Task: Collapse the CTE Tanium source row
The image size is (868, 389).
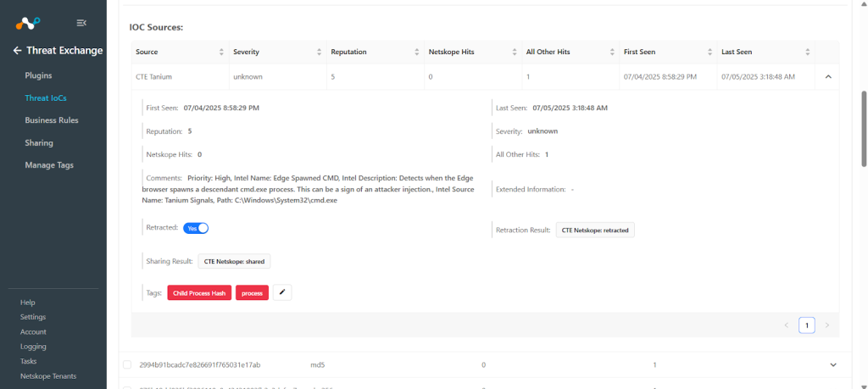Action: pos(828,77)
